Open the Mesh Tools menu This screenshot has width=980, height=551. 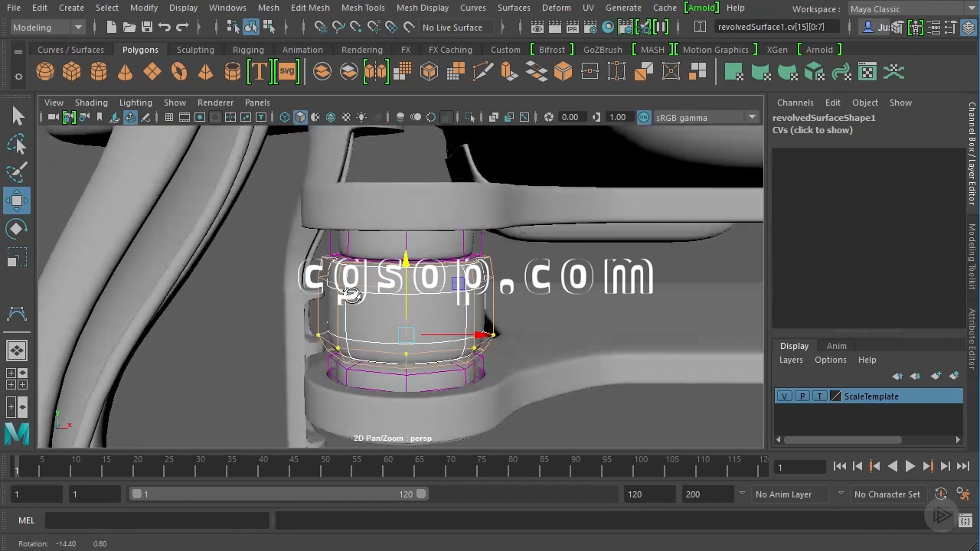pos(363,8)
